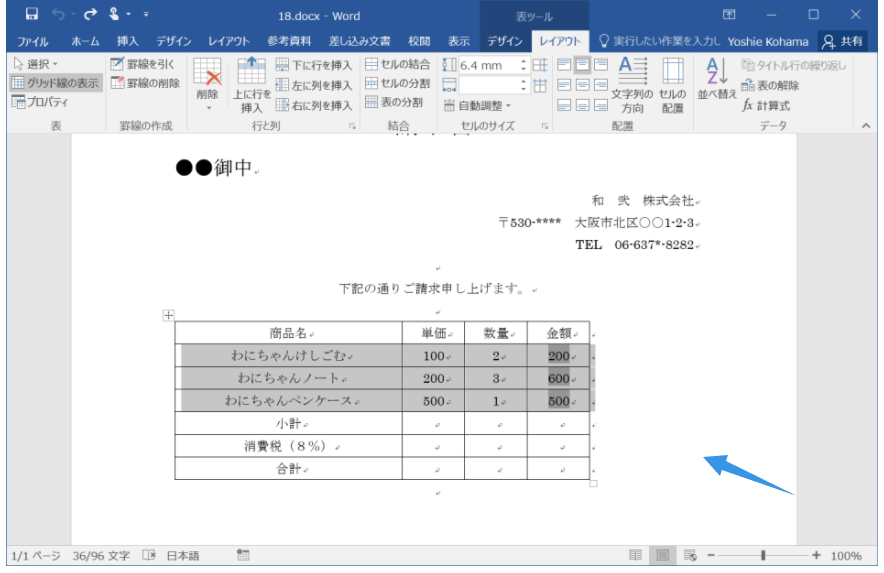This screenshot has height=573, width=884.
Task: Save the document with the floppy icon
Action: point(32,14)
